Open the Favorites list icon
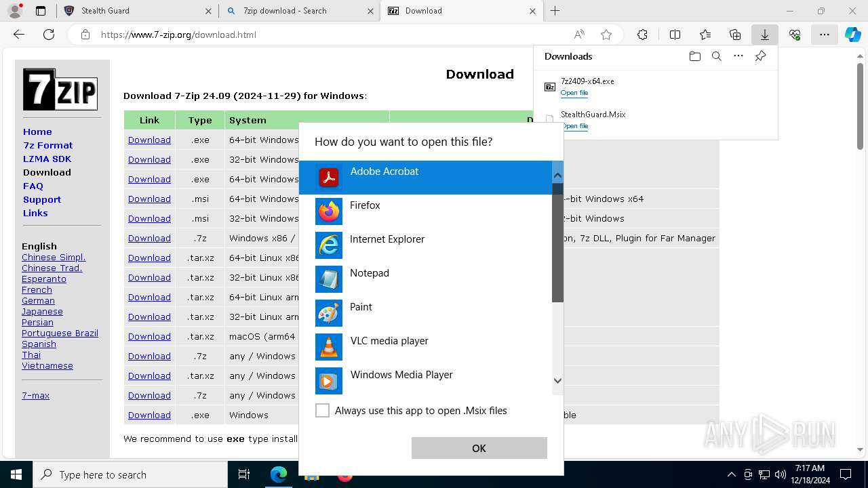This screenshot has height=488, width=868. click(705, 35)
